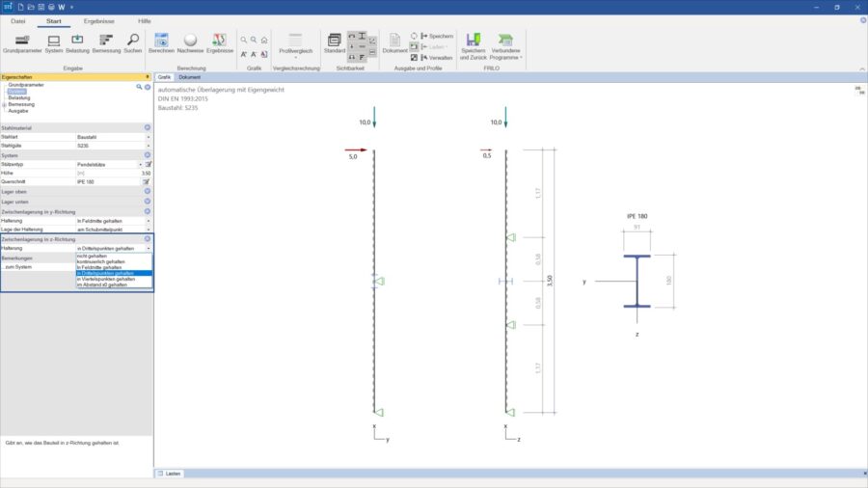Select Grundparameter in the tree
868x488 pixels.
(25, 85)
